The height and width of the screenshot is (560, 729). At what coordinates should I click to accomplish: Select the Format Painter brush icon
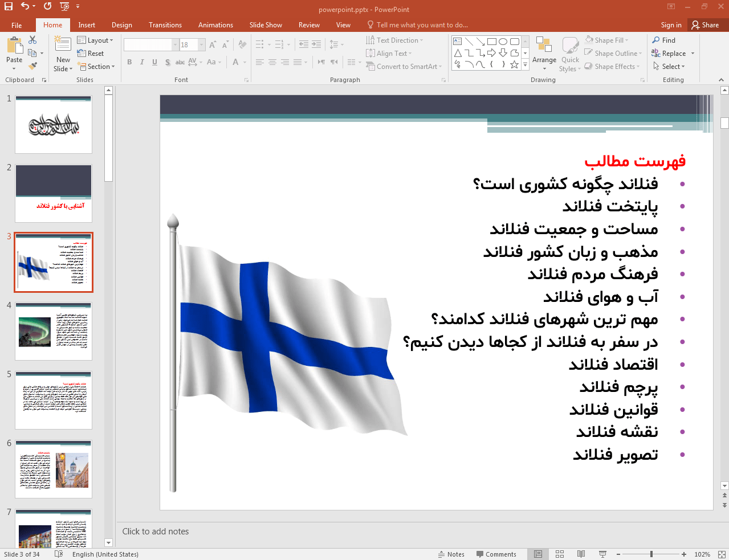click(32, 67)
